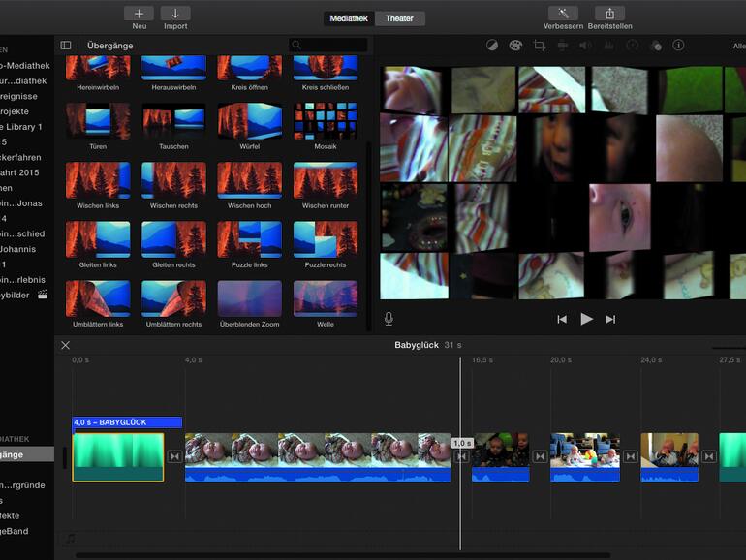The image size is (746, 560).
Task: Toggle the sidebar visibility button
Action: [x=66, y=46]
